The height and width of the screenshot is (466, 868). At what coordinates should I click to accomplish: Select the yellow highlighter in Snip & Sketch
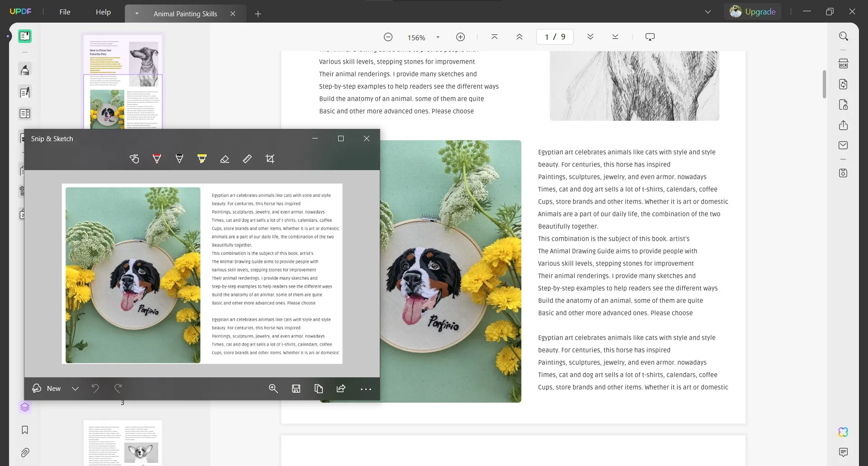point(202,158)
